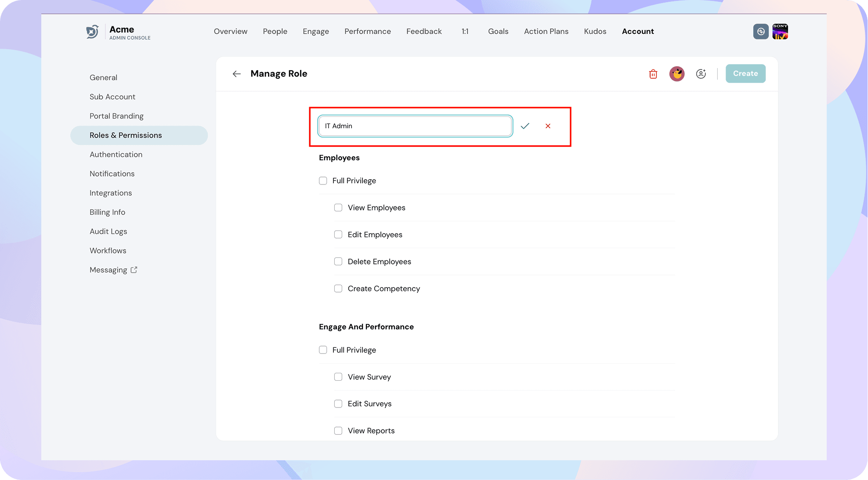Enable Full Privilege under Employees
This screenshot has width=868, height=480.
click(x=323, y=181)
